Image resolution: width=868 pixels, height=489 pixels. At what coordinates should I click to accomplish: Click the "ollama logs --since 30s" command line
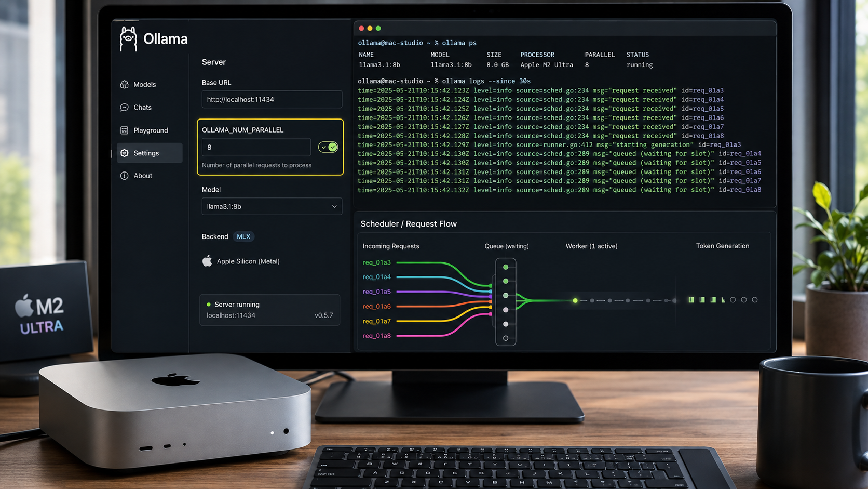(x=444, y=81)
